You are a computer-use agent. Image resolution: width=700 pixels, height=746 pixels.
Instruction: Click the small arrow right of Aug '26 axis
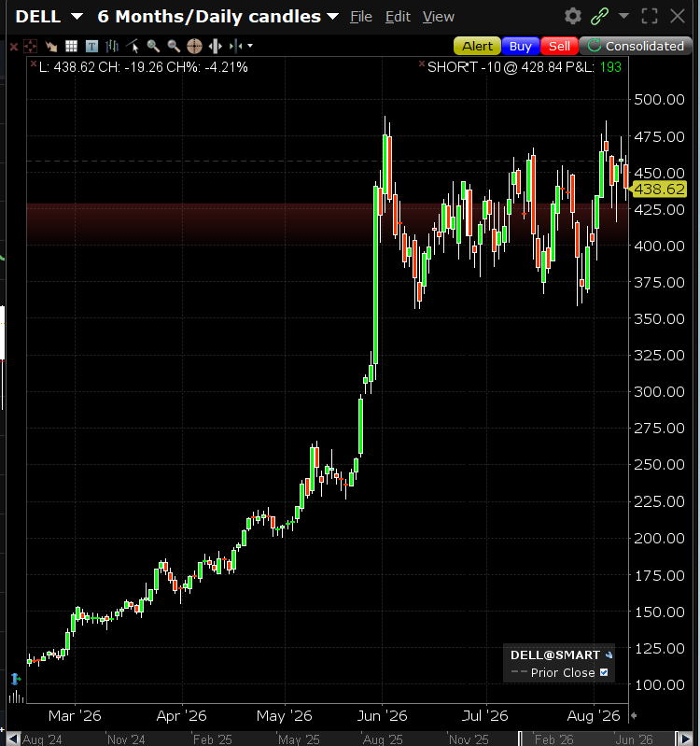click(x=634, y=715)
